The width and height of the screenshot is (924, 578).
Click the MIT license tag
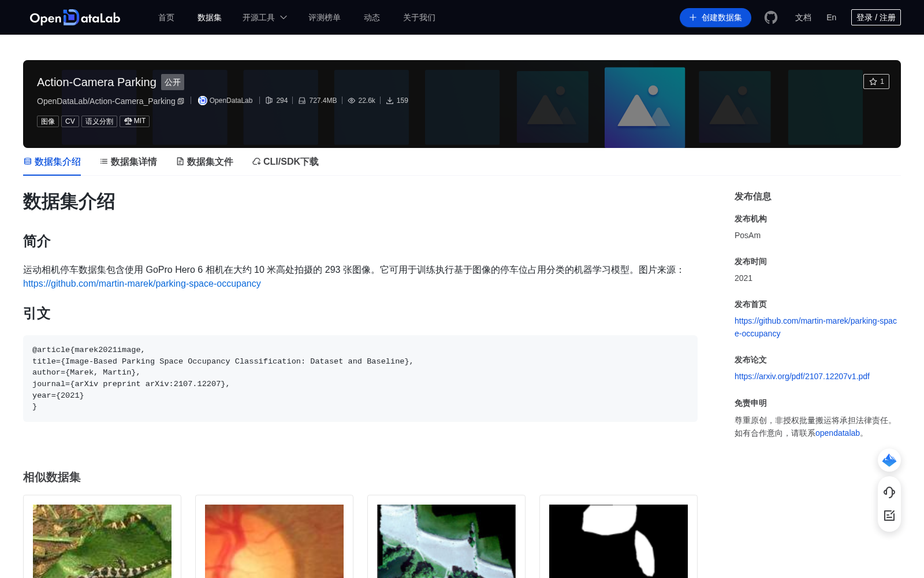pos(135,121)
